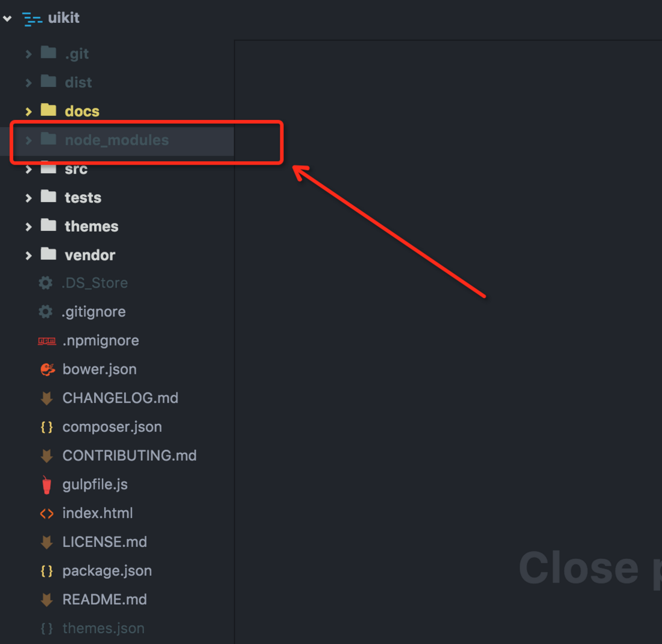Image resolution: width=662 pixels, height=644 pixels.
Task: Click the markdown icon for README.md
Action: 47,599
